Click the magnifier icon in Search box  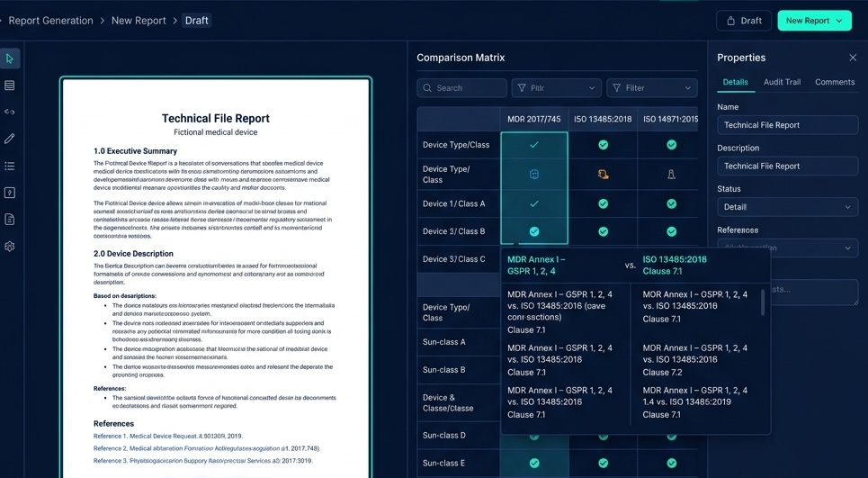click(x=427, y=88)
